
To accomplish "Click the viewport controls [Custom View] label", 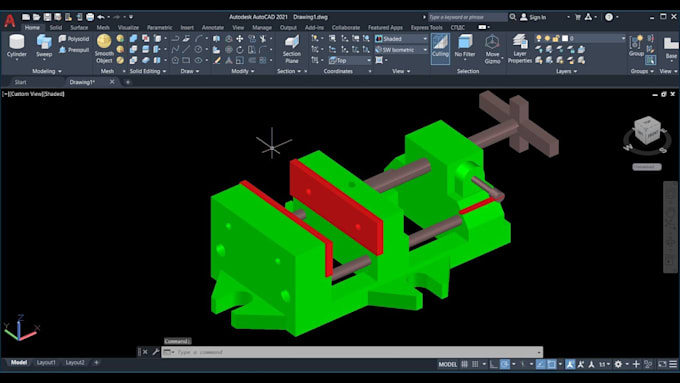I will [x=26, y=94].
